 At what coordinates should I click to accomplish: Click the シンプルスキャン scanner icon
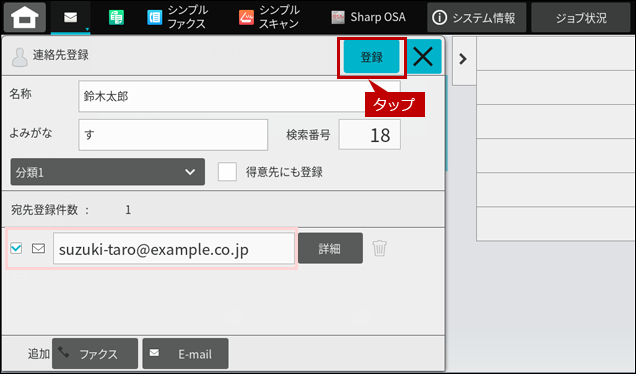[x=246, y=17]
